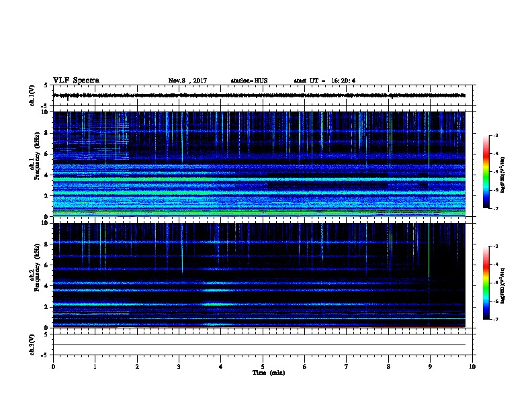This screenshot has width=532, height=411.
Task: Click the '2' kHz tick on ch.1 axis
Action: pos(46,195)
